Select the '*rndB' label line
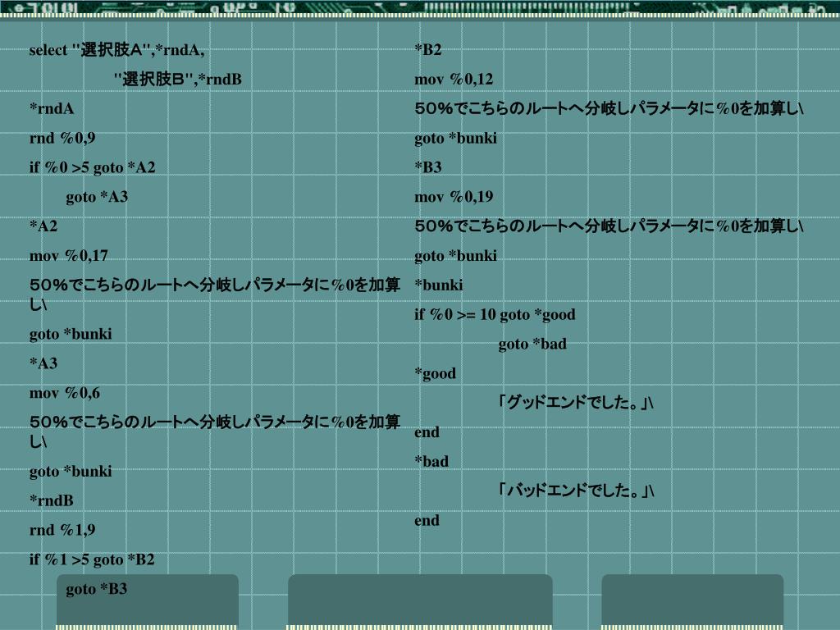The height and width of the screenshot is (630, 840). 52,500
